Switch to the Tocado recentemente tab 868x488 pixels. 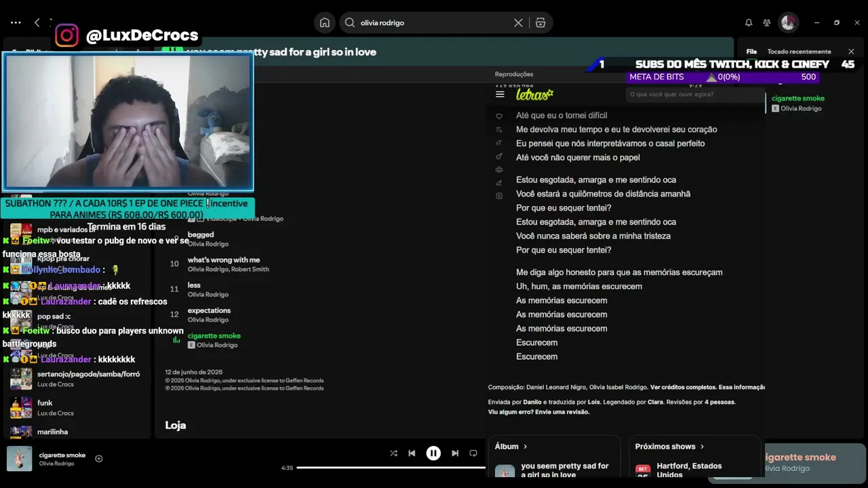(799, 52)
